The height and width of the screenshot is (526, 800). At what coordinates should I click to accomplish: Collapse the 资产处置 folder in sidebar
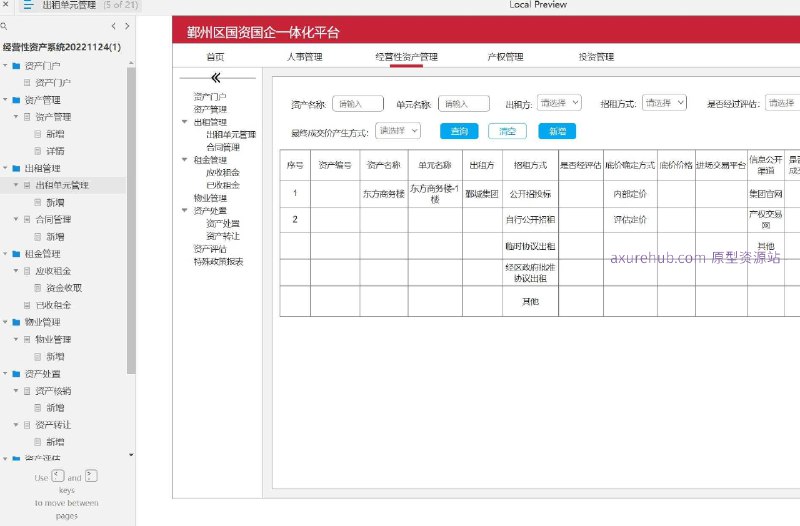click(x=5, y=373)
